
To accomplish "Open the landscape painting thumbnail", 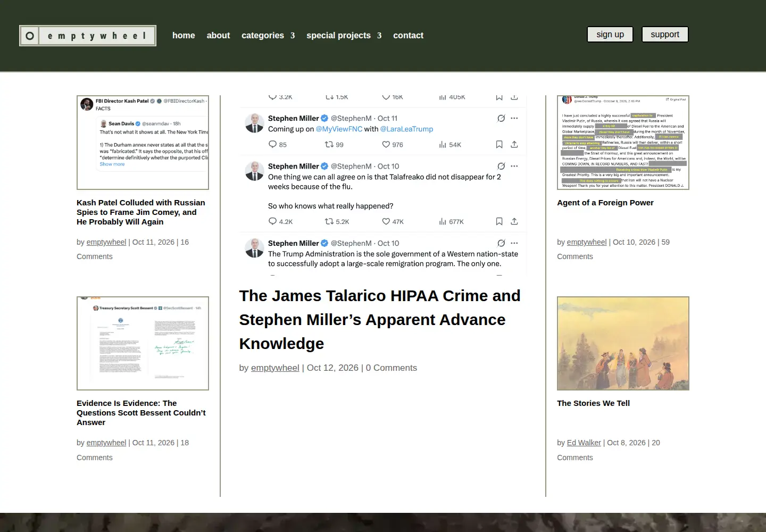I will [x=623, y=343].
